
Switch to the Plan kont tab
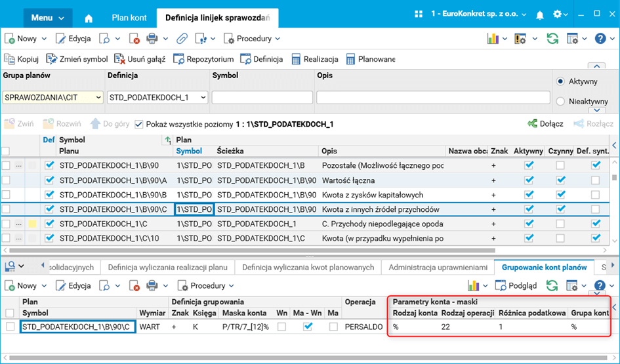coord(129,18)
